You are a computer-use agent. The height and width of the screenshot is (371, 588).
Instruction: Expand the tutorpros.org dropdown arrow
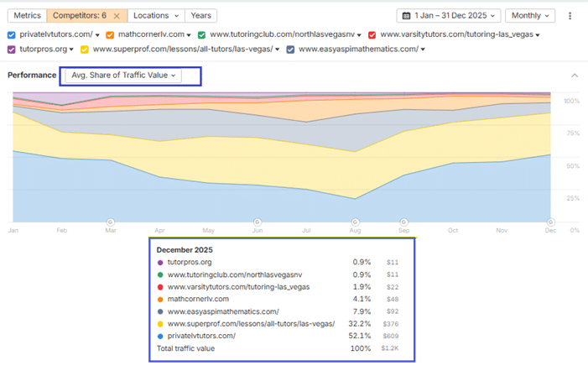pos(71,50)
